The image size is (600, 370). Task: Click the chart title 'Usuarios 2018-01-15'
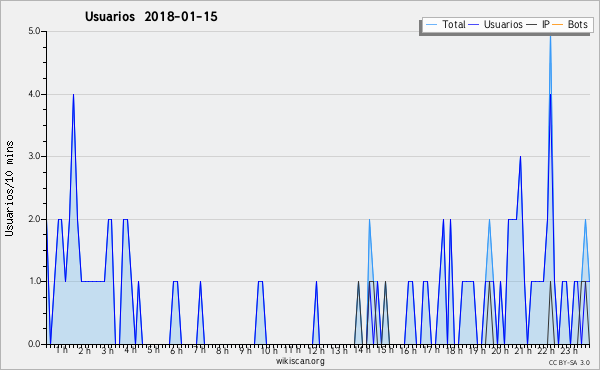[151, 16]
